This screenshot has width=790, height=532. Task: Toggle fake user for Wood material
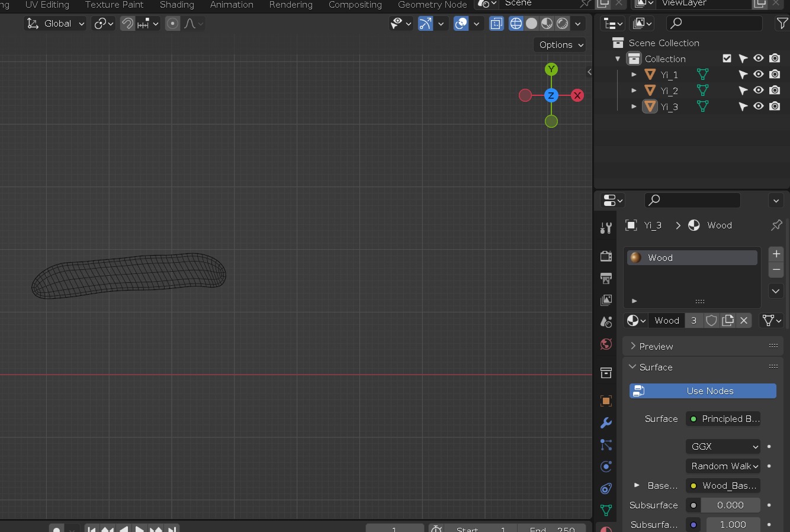(712, 320)
